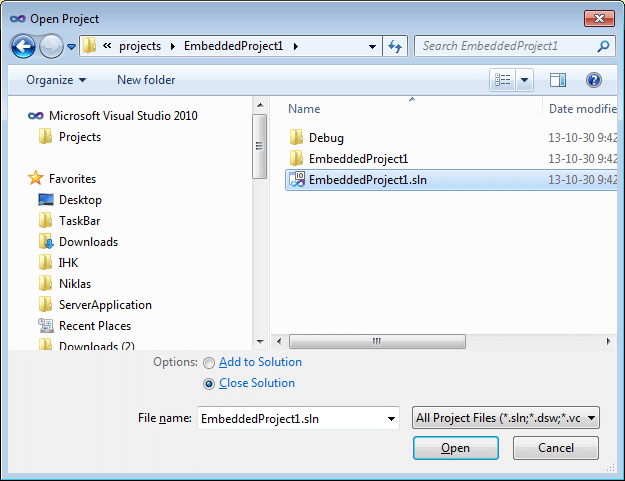Select the Add to Solution radio button
Screen dimensions: 625x481
coord(209,363)
